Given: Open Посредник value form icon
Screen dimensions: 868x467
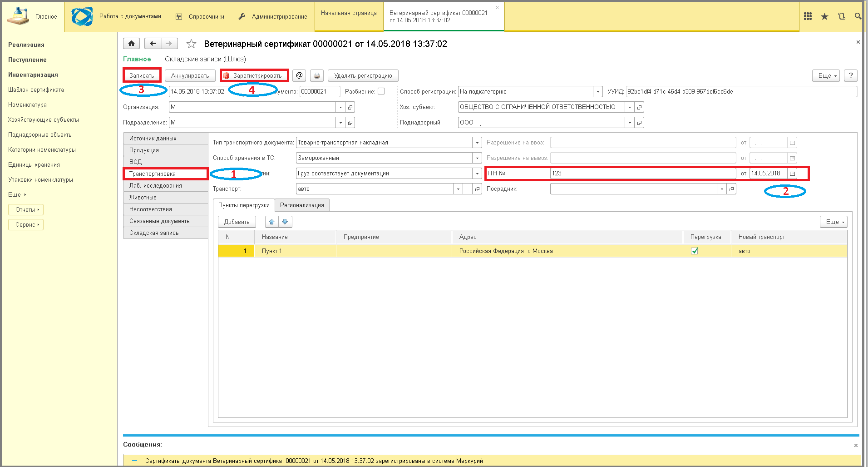Looking at the screenshot, I should pyautogui.click(x=731, y=189).
